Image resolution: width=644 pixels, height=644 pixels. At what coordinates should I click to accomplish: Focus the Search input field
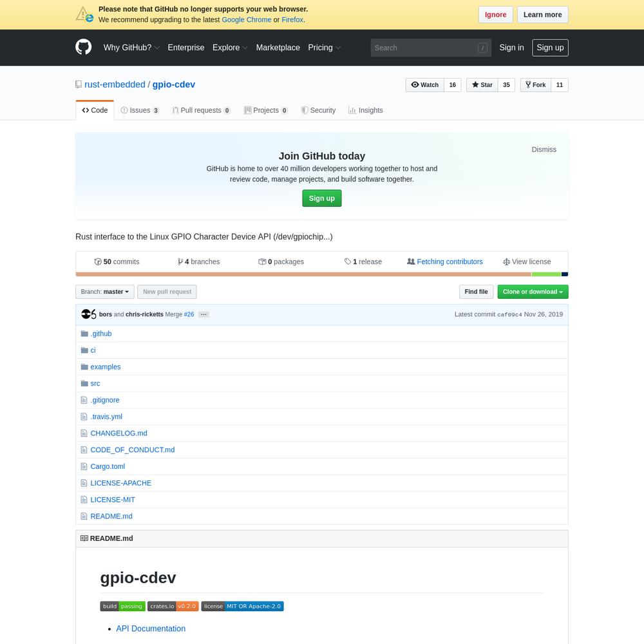tap(431, 48)
